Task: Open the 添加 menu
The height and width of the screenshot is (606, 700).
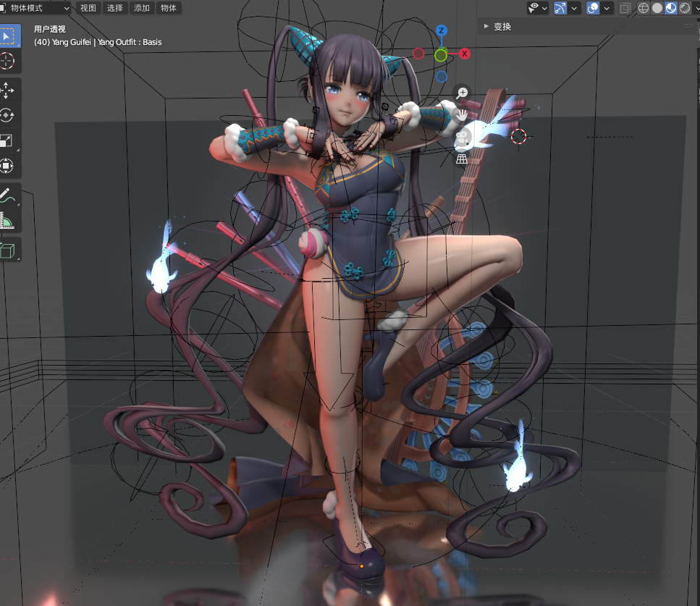Action: point(141,8)
